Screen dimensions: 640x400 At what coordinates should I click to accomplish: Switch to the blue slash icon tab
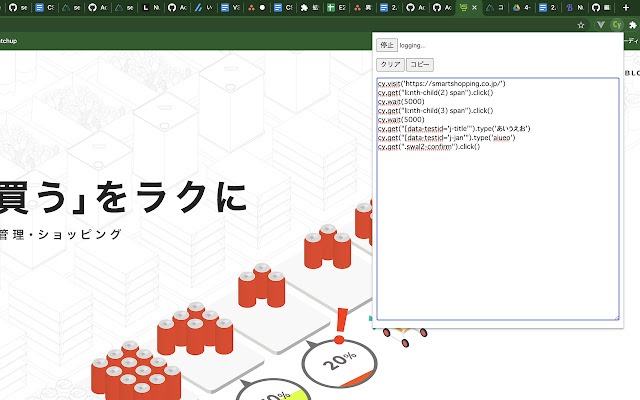(203, 7)
